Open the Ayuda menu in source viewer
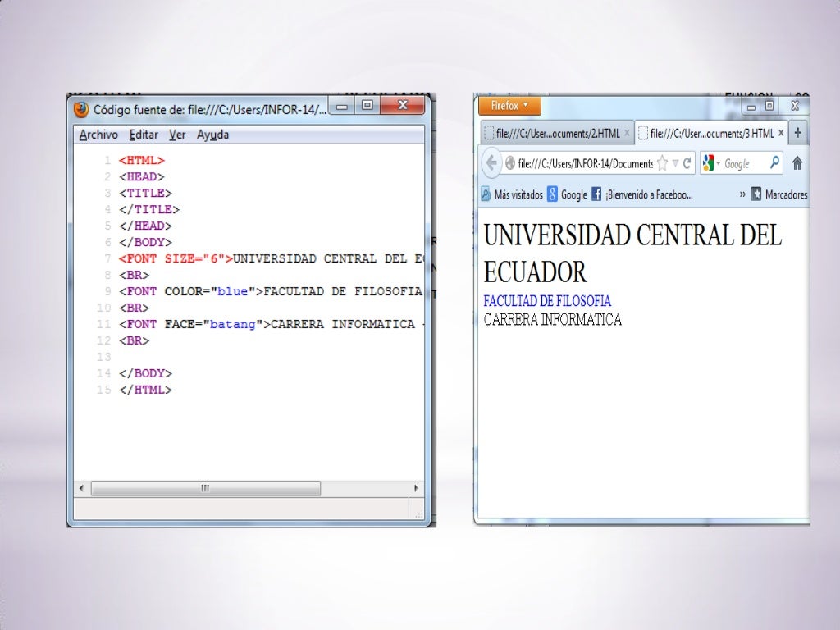 click(x=212, y=135)
